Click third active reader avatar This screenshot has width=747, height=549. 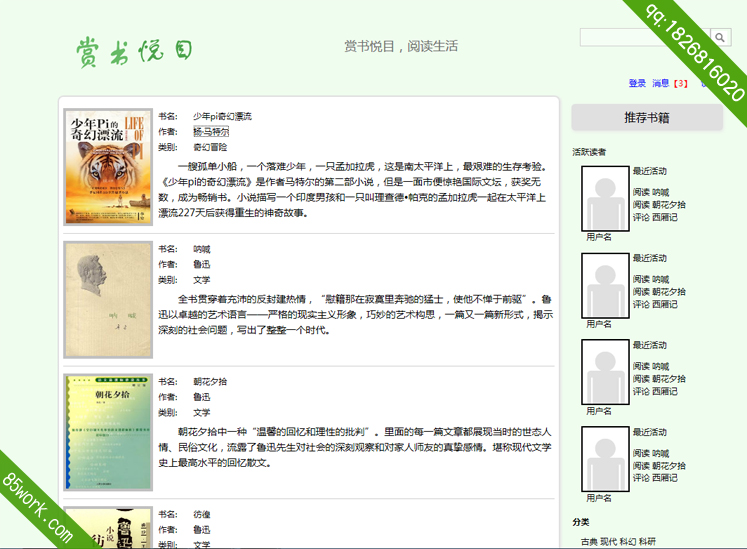tap(605, 372)
